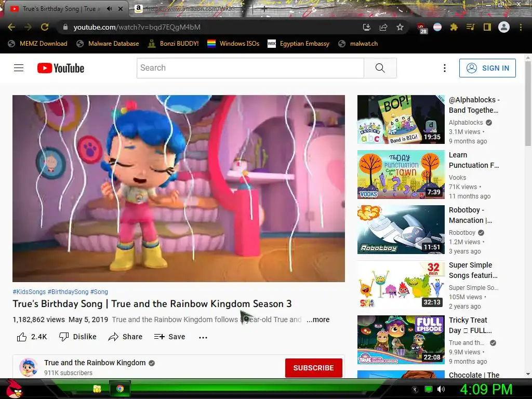Open the Robotboy - Mancation video title
Image resolution: width=532 pixels, height=399 pixels.
click(x=470, y=215)
